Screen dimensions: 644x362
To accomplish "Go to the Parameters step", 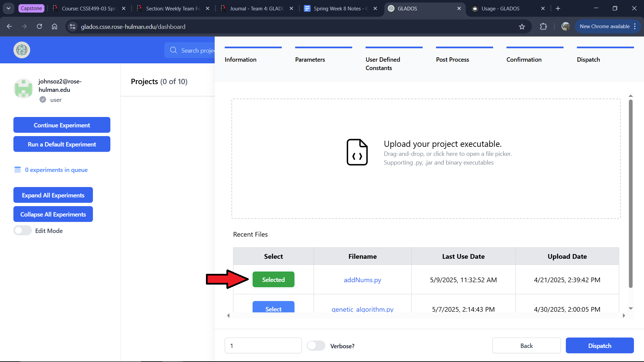I will point(310,59).
